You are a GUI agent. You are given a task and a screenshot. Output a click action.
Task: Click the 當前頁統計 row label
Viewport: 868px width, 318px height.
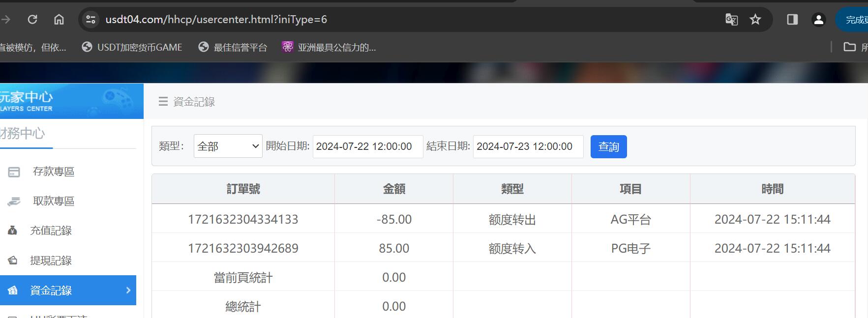click(x=243, y=278)
